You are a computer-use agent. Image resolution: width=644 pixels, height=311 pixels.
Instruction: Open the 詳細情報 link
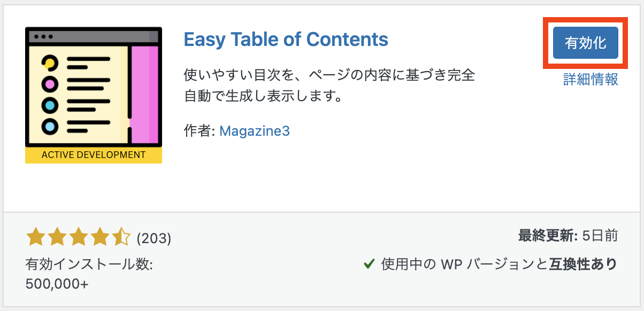(x=591, y=80)
